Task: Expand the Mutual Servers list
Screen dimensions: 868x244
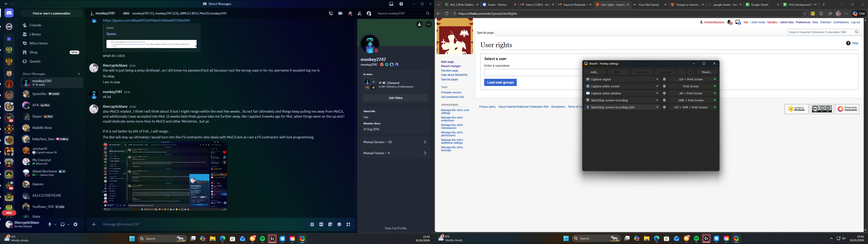Action: pyautogui.click(x=395, y=142)
